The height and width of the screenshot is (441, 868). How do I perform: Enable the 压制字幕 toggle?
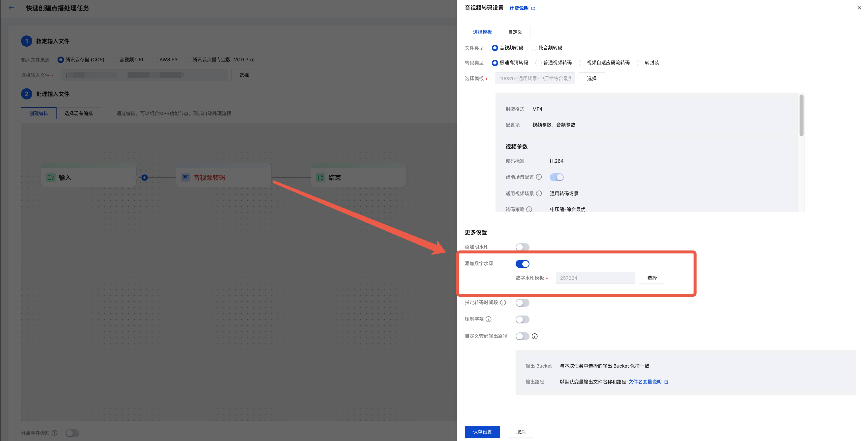coord(522,319)
